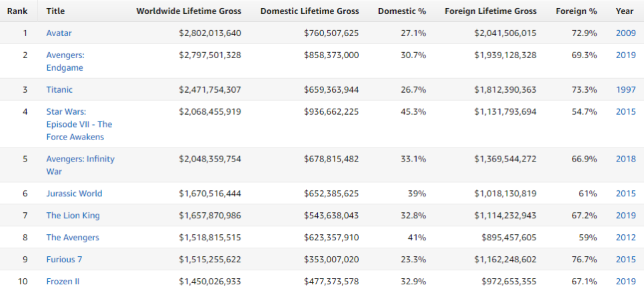The height and width of the screenshot is (289, 644).
Task: Click the 1997 year link for Titanic
Action: pos(625,89)
